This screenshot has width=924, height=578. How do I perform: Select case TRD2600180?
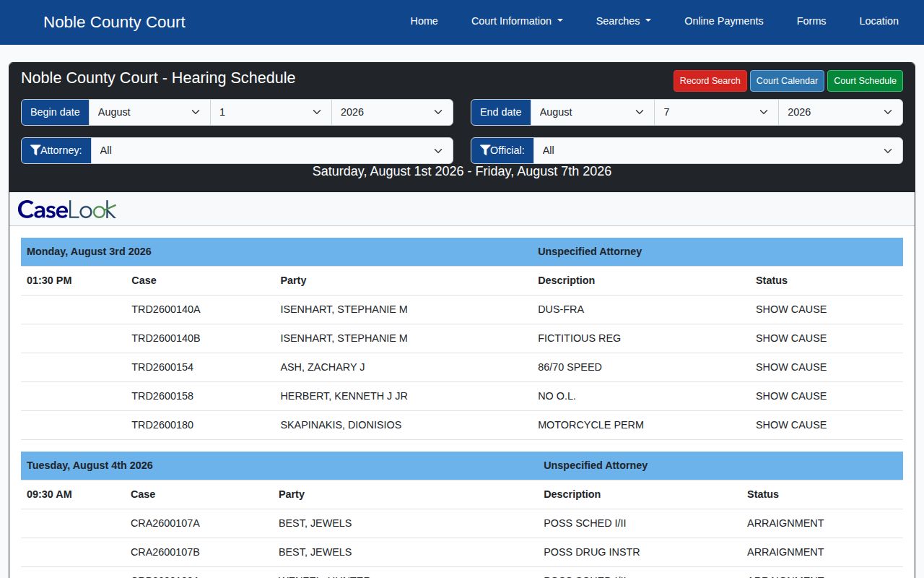point(162,425)
